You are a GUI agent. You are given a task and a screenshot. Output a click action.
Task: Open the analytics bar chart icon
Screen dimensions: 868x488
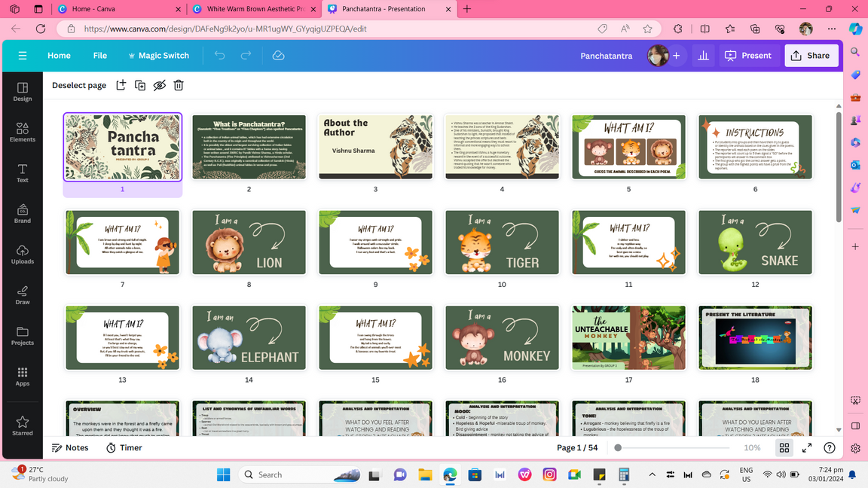pyautogui.click(x=703, y=56)
